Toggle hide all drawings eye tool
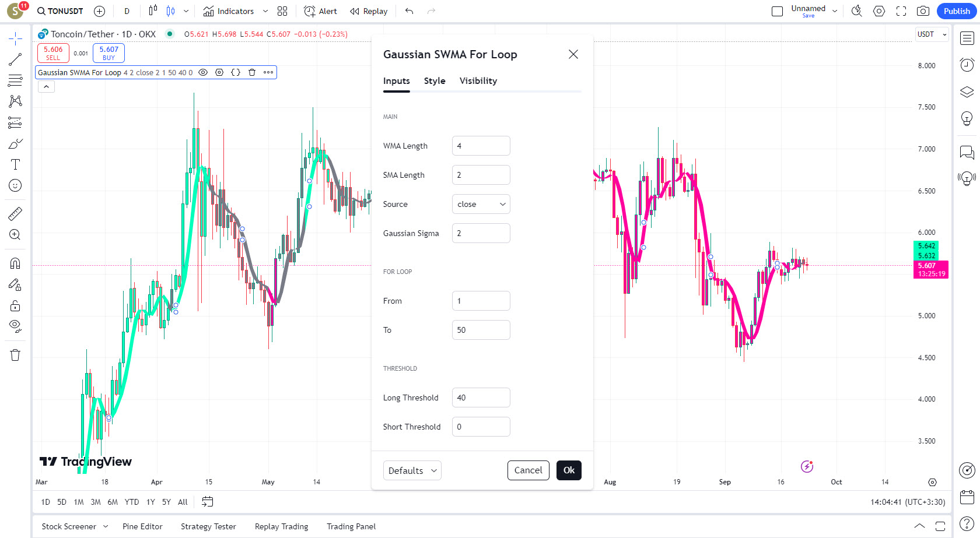 pos(15,325)
